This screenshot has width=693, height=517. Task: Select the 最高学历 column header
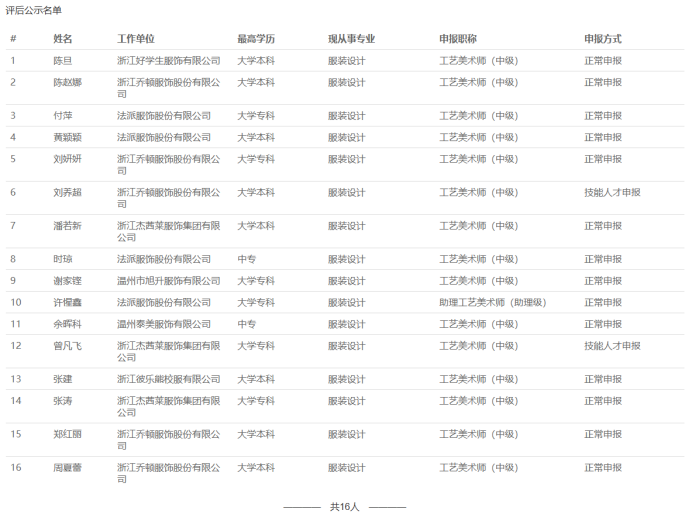(256, 39)
